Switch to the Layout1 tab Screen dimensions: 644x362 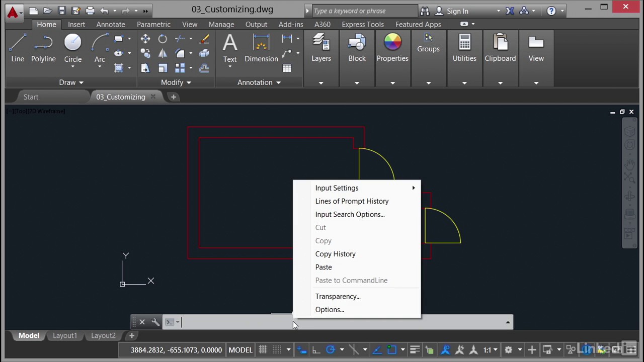(x=64, y=335)
